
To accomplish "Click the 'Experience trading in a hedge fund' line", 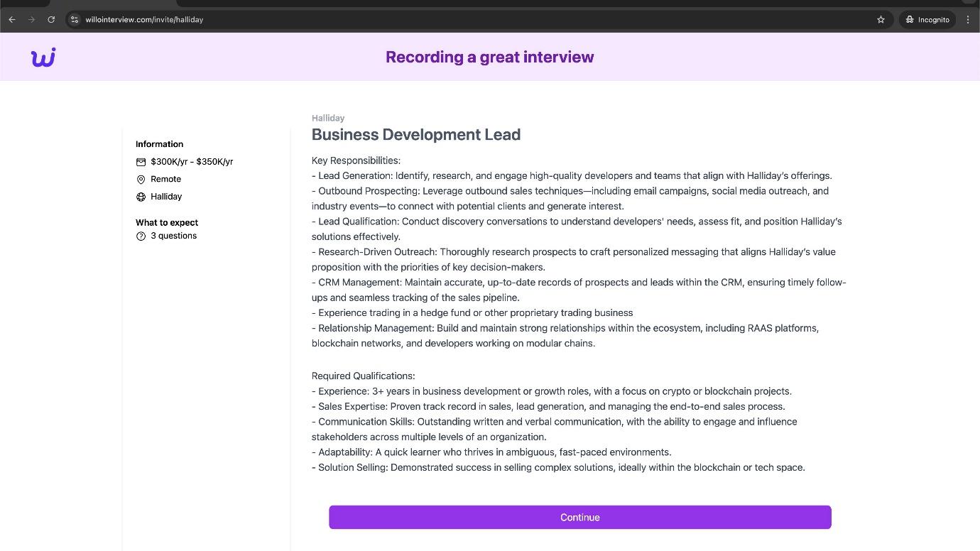I will tap(472, 312).
